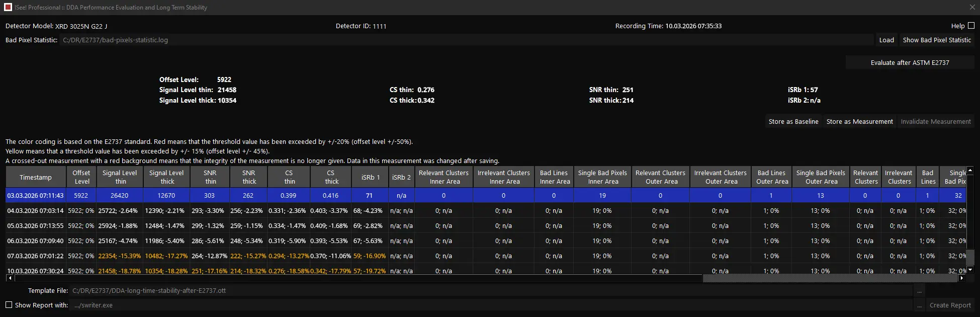Enable the Help checkbox
This screenshot has height=317, width=980.
pyautogui.click(x=971, y=26)
